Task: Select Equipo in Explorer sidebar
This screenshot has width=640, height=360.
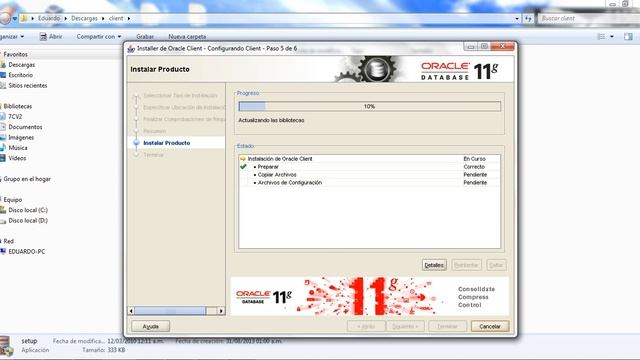Action: (13, 200)
